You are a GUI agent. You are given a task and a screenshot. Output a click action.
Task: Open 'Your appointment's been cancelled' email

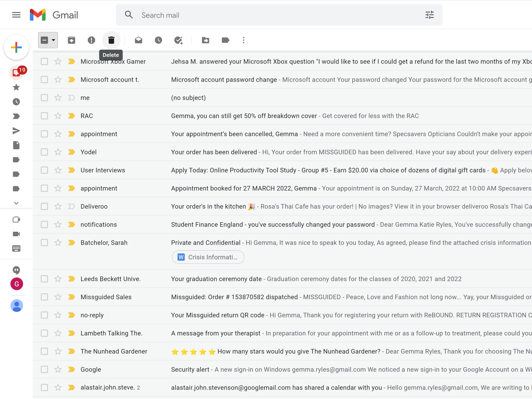[282, 134]
